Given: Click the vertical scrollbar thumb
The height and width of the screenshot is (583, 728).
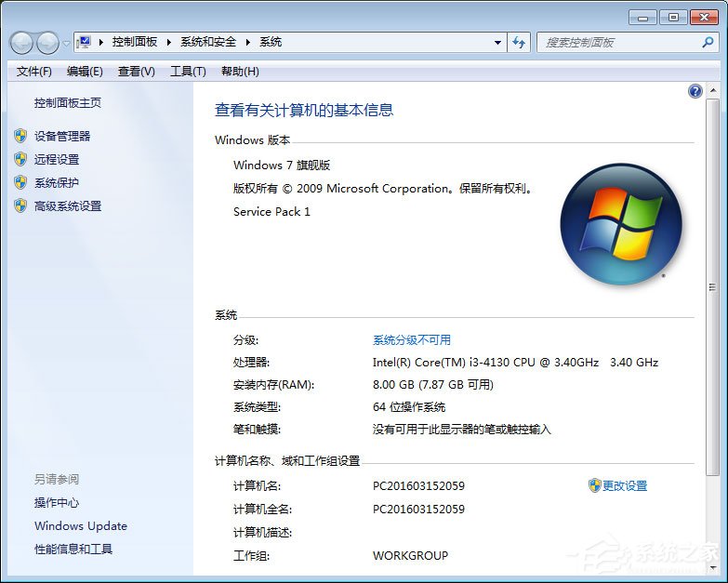Looking at the screenshot, I should [x=712, y=287].
